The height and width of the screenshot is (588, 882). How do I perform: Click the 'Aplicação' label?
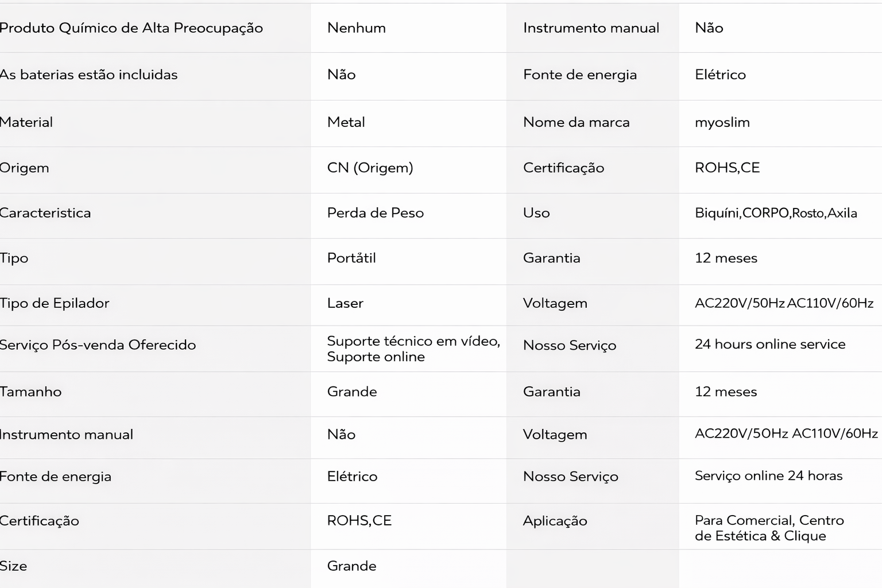pyautogui.click(x=555, y=521)
